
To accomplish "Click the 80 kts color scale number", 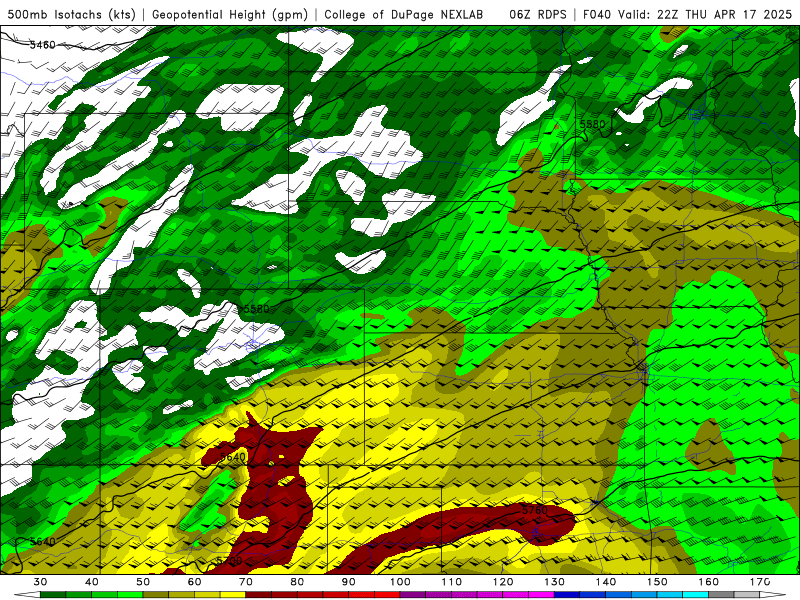I will [297, 582].
